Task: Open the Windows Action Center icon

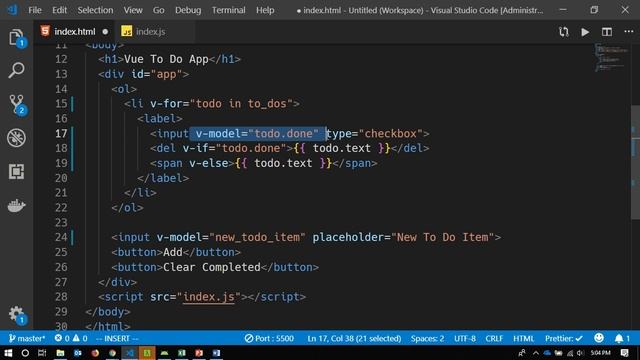Action: click(x=624, y=353)
